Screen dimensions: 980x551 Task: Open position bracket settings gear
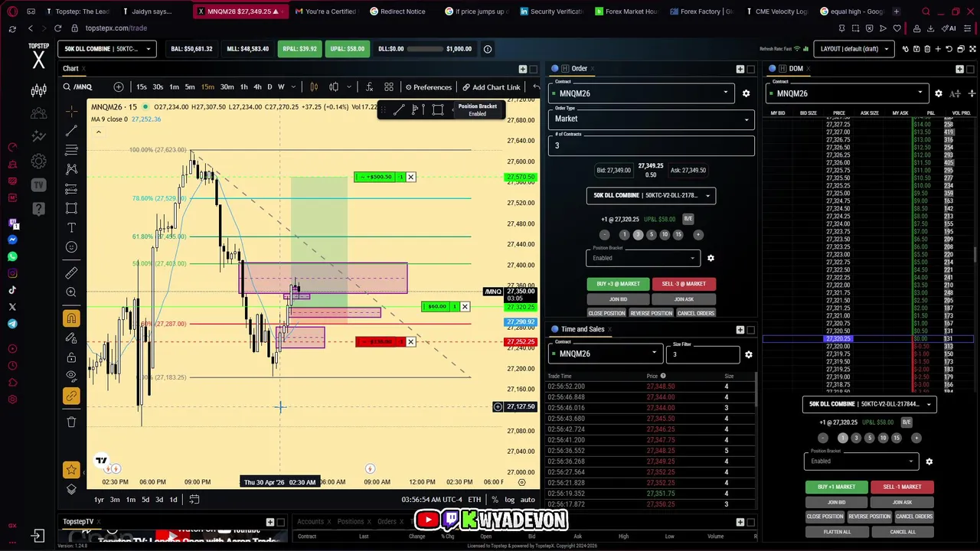(710, 258)
